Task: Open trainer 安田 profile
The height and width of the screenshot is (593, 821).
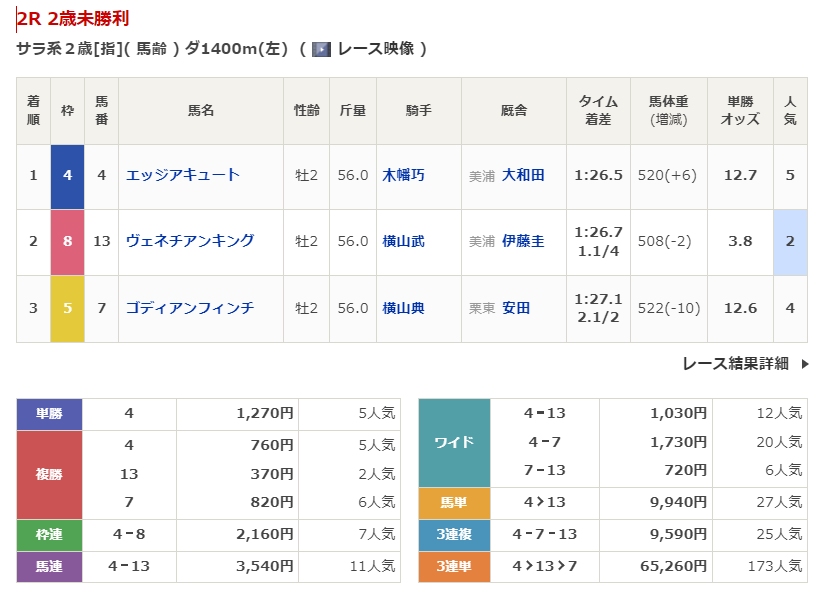Action: 516,308
